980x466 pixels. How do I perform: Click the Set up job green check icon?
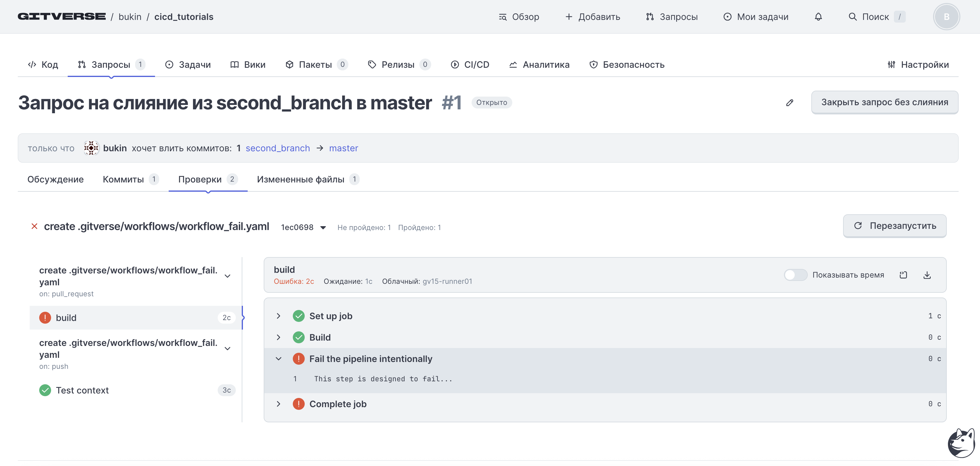click(299, 316)
